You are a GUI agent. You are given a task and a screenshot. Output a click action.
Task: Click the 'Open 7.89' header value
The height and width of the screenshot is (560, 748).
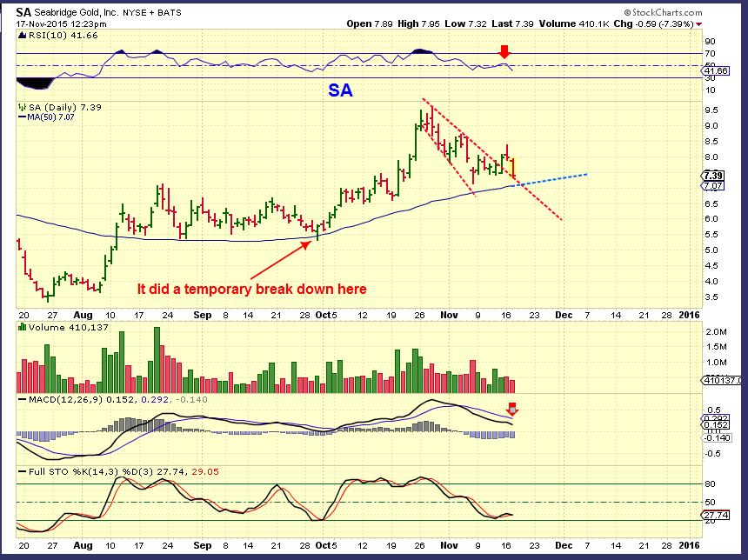click(x=369, y=23)
